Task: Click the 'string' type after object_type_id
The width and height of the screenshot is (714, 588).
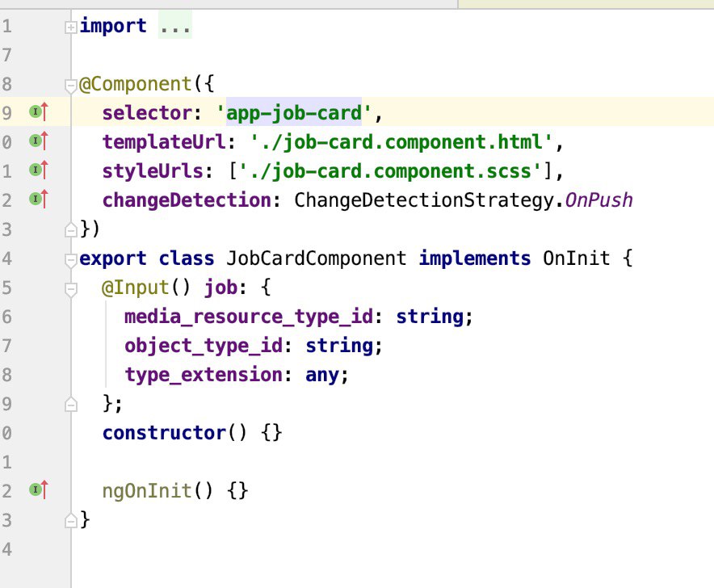Action: click(x=339, y=346)
